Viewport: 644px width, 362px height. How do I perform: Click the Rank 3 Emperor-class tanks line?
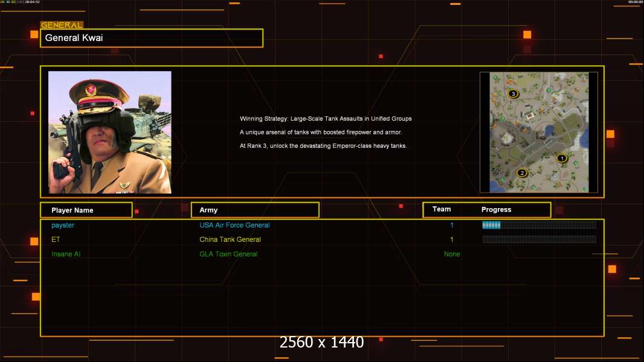click(323, 145)
